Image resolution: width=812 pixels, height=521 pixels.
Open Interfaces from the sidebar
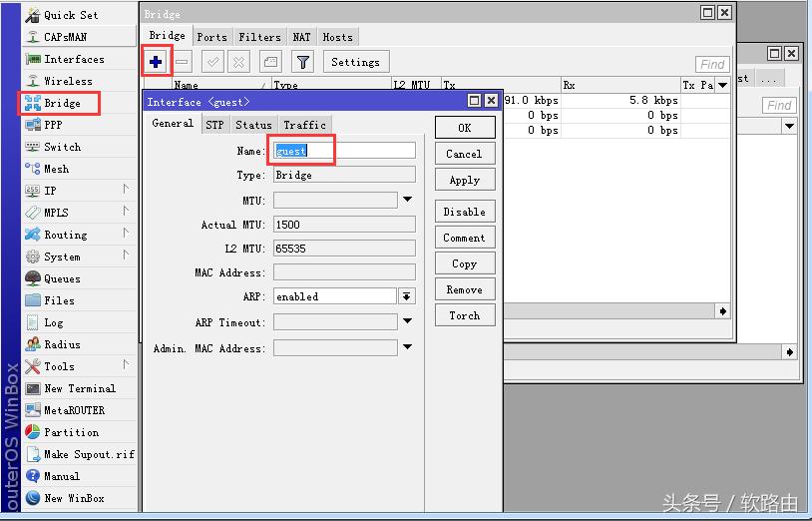(74, 59)
